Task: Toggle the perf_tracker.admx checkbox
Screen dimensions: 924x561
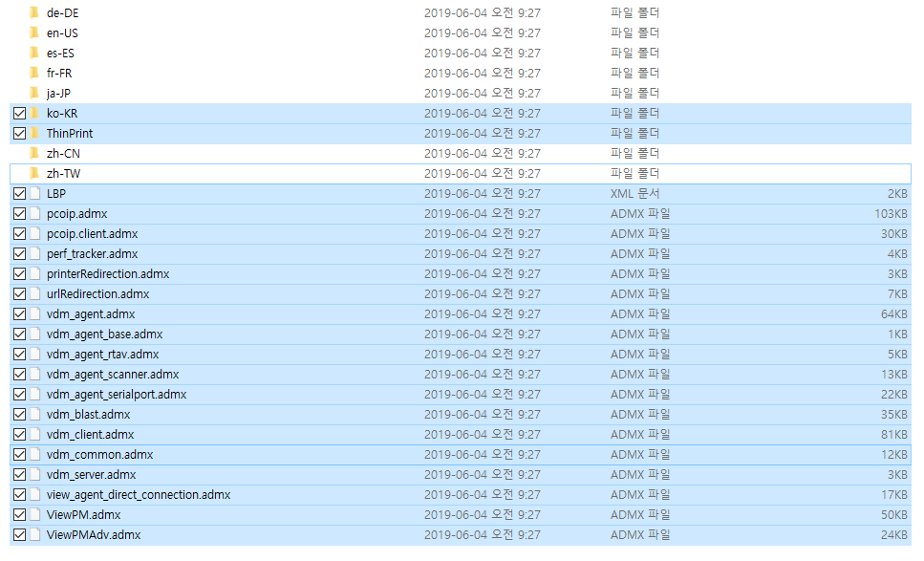Action: pos(19,253)
